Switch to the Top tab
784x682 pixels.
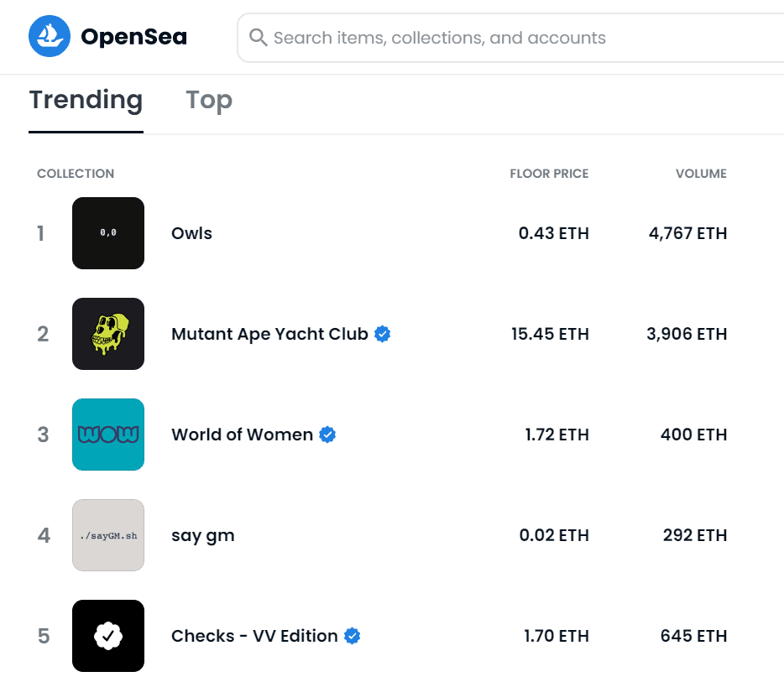209,101
